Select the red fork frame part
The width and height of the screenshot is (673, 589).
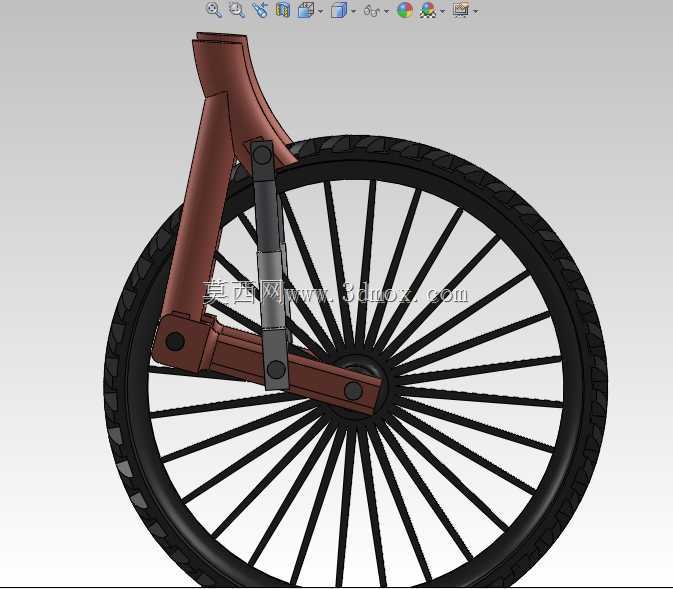(202, 206)
